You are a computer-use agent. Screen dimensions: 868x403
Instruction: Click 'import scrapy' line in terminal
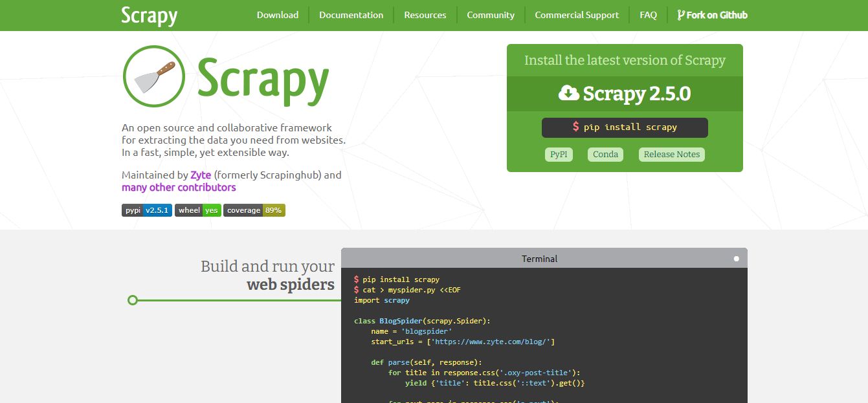[382, 300]
